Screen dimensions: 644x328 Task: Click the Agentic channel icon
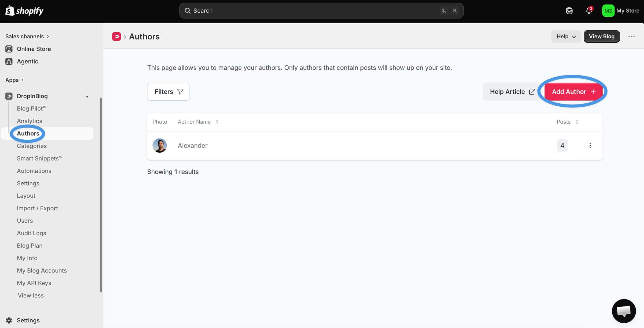(x=9, y=61)
